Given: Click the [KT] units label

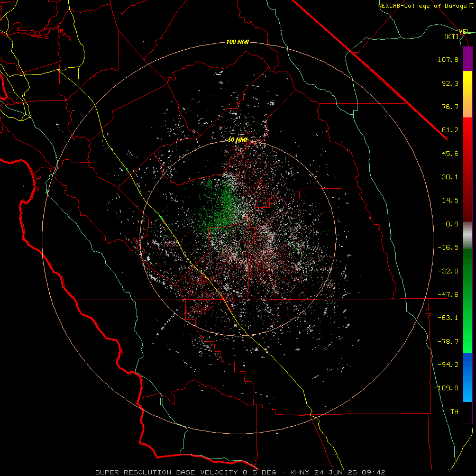Looking at the screenshot, I should 452,36.
